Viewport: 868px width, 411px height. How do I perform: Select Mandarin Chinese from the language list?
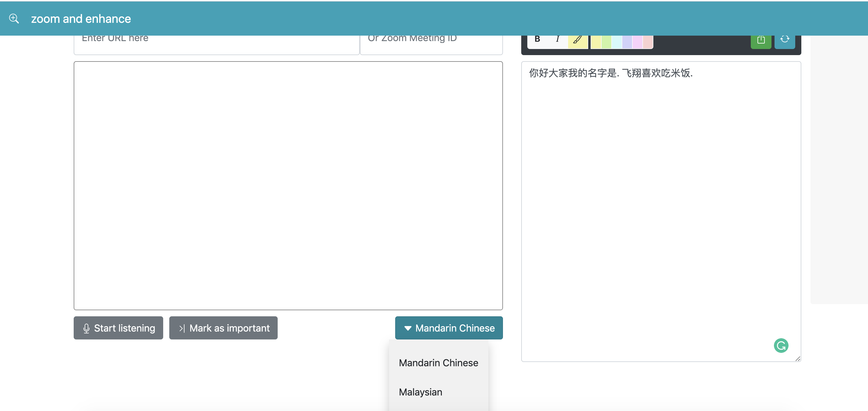tap(438, 363)
